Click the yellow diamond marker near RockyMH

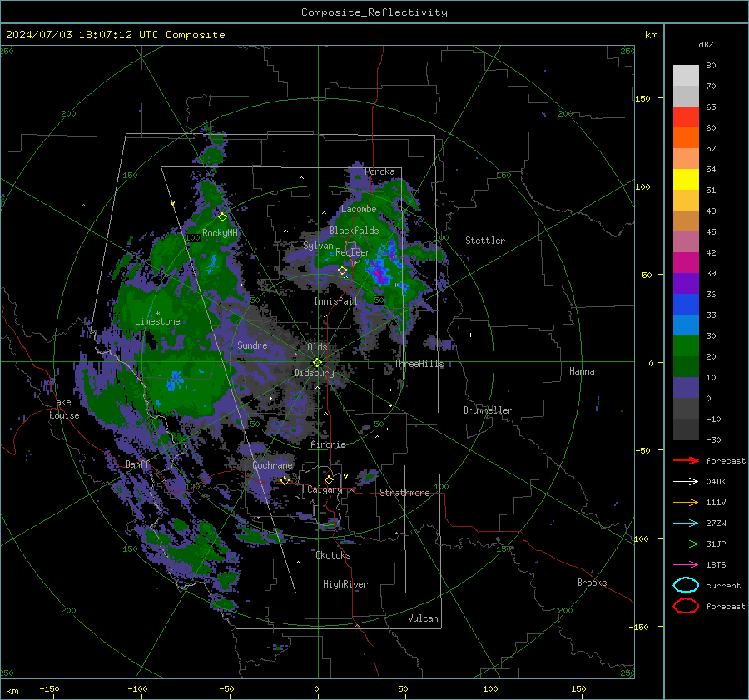coord(222,217)
